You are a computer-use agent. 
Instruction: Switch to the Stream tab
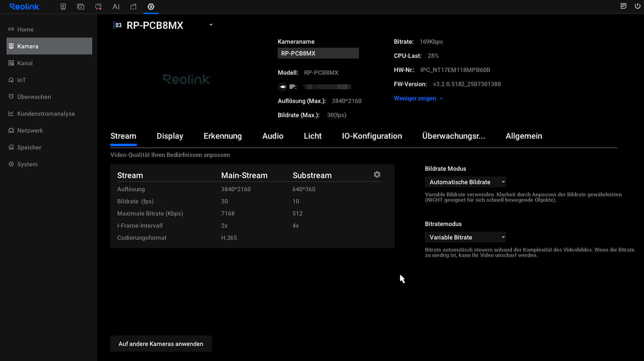coord(123,136)
